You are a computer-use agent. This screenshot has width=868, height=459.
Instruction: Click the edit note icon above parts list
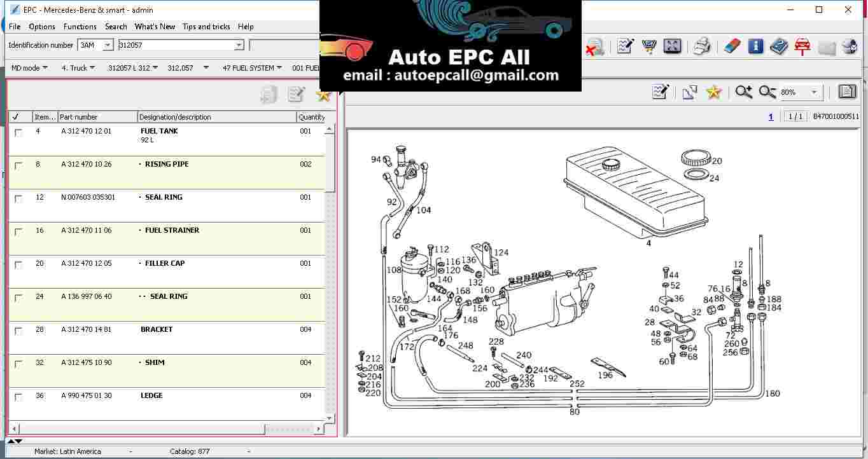click(x=296, y=95)
